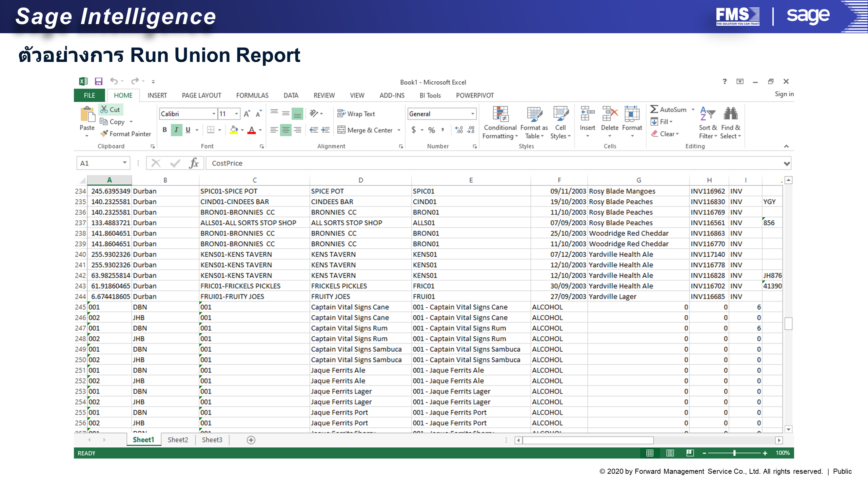Toggle Align Right

pyautogui.click(x=297, y=130)
